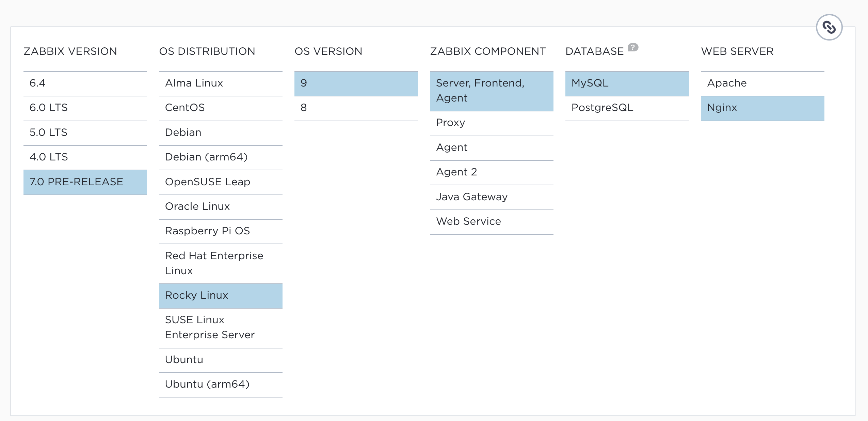Select the 4.0 LTS release
Viewport: 868px width, 421px height.
pyautogui.click(x=84, y=157)
